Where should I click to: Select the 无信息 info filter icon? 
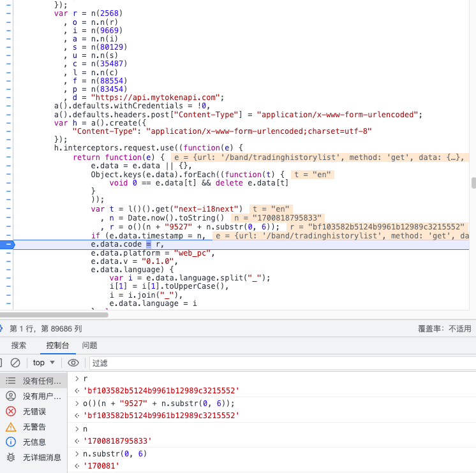click(11, 442)
